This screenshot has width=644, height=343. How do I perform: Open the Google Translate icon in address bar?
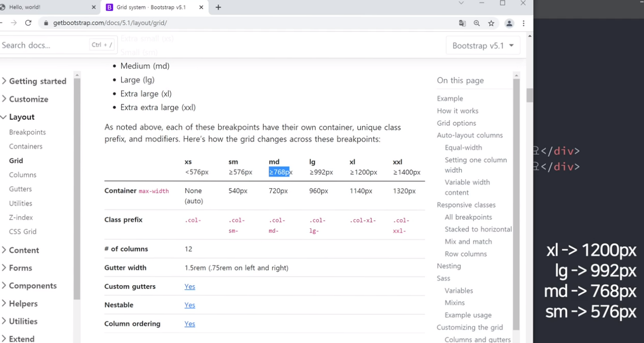pos(462,23)
